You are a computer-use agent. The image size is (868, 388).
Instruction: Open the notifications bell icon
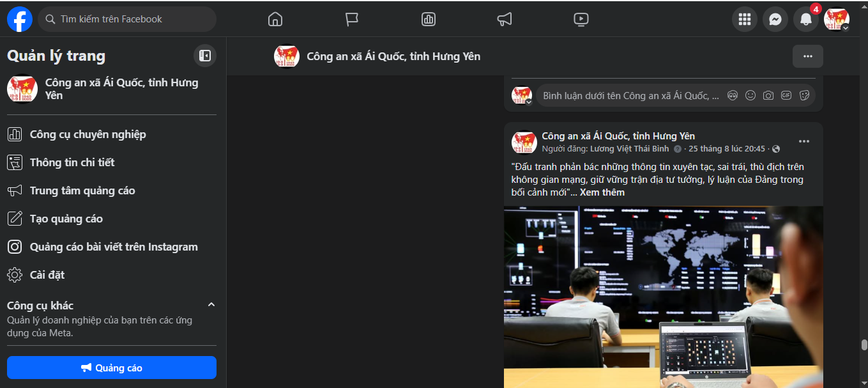pyautogui.click(x=806, y=19)
